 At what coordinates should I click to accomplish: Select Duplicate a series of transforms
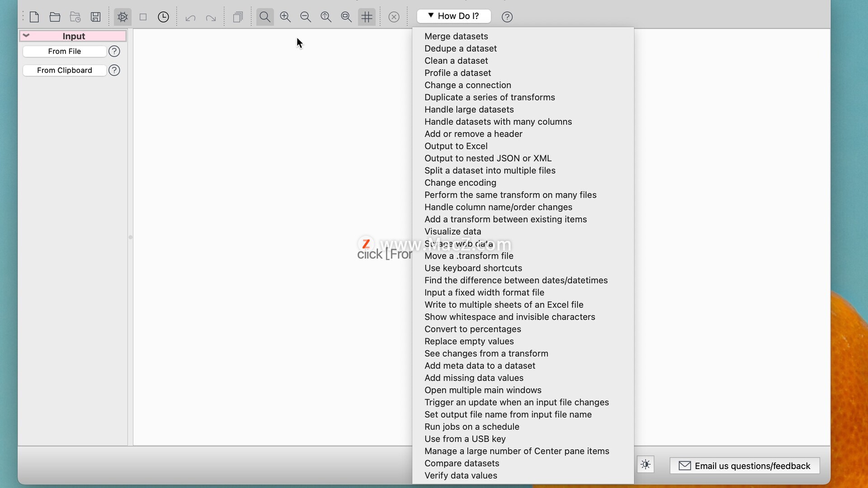pyautogui.click(x=523, y=97)
